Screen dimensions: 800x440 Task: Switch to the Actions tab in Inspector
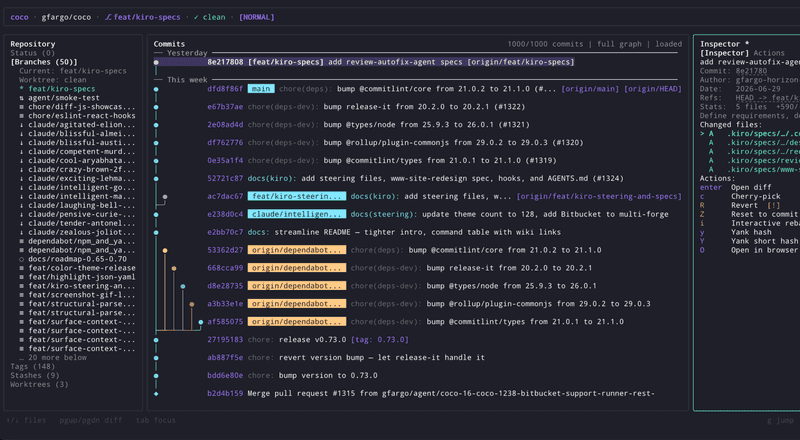[x=769, y=53]
